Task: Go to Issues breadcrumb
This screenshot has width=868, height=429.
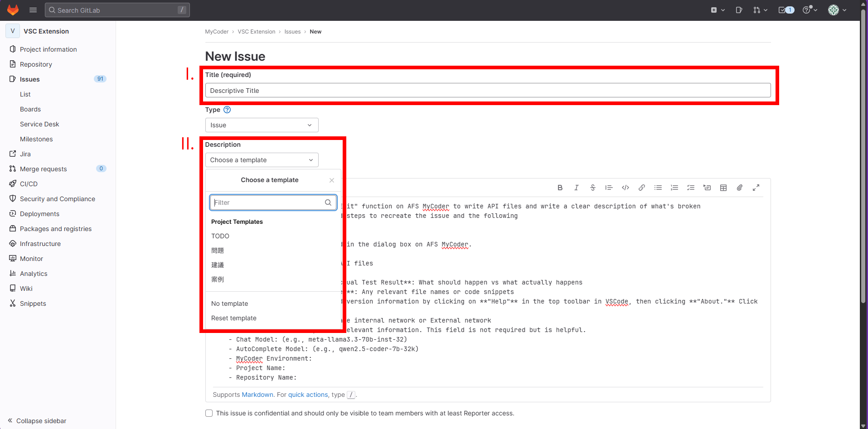Action: point(292,32)
